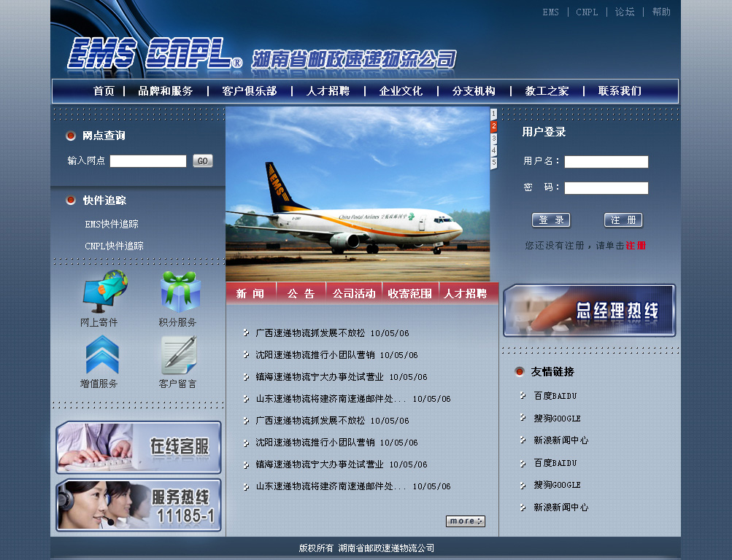This screenshot has height=560, width=732.
Task: Show slide 4 in the banner
Action: click(x=493, y=150)
